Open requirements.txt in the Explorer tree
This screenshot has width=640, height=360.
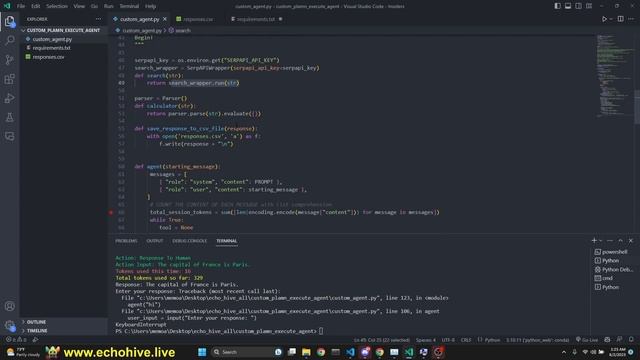51,48
